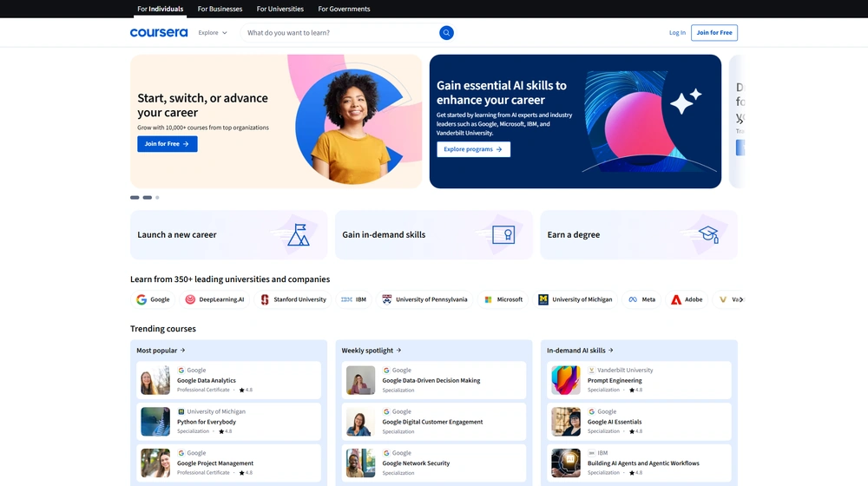This screenshot has height=486, width=868.
Task: Click arrow beside Weekly spotlight heading
Action: (398, 351)
